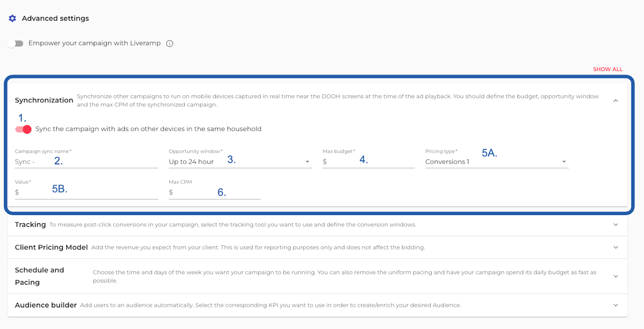Image resolution: width=644 pixels, height=329 pixels.
Task: Enable the Empower with Liveramp toggle
Action: [16, 43]
